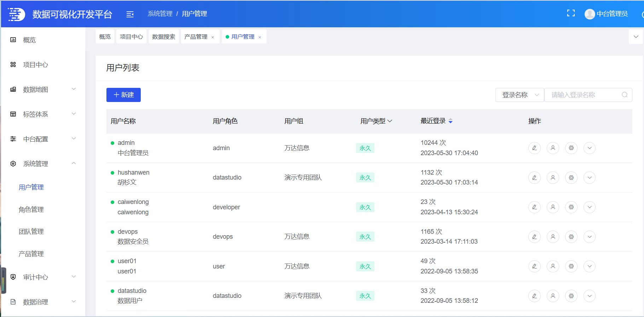Close the 产品管理 tab
The width and height of the screenshot is (644, 317).
(x=213, y=37)
